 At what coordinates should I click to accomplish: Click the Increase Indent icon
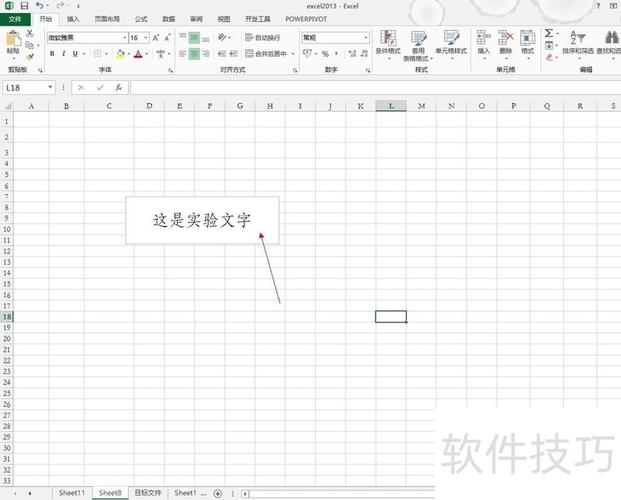[x=234, y=53]
